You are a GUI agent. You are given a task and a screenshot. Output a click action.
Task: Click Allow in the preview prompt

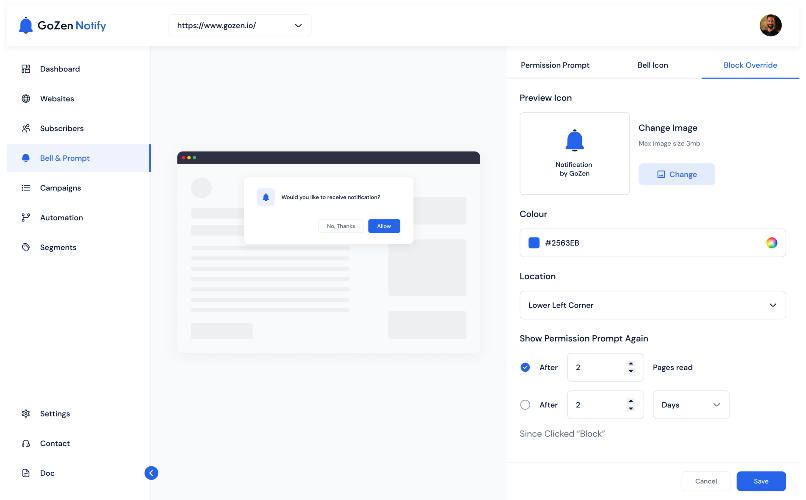(384, 226)
